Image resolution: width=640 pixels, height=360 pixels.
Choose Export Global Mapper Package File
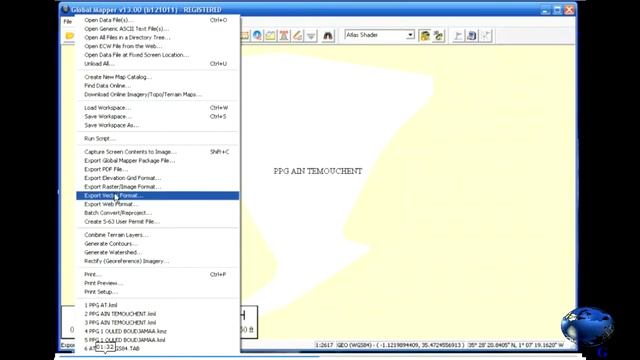158,160
